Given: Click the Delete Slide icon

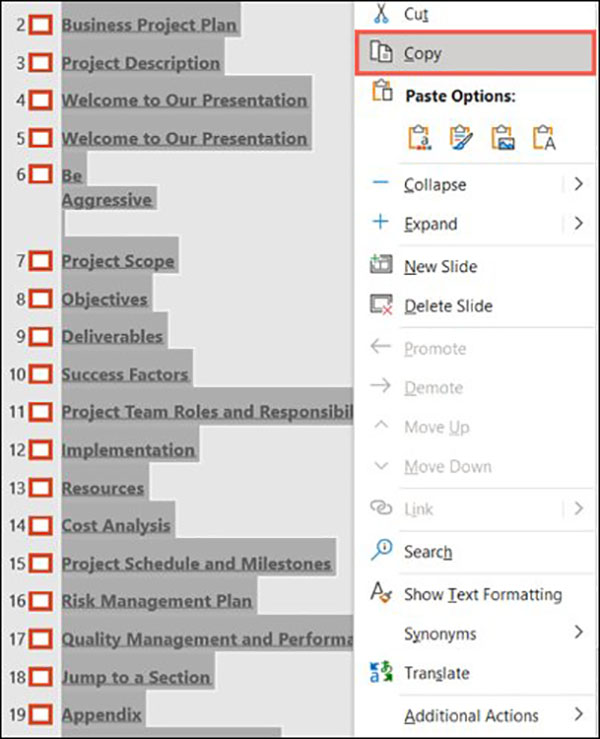Looking at the screenshot, I should coord(381,306).
